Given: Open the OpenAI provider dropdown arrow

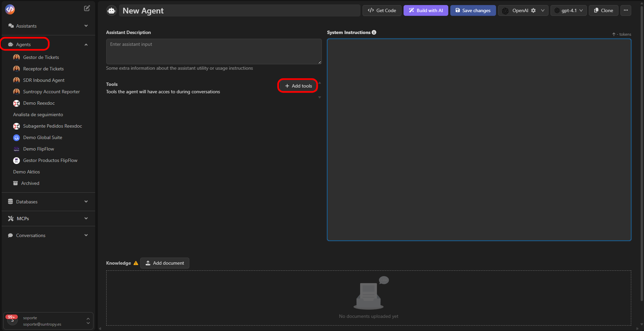Looking at the screenshot, I should click(542, 10).
